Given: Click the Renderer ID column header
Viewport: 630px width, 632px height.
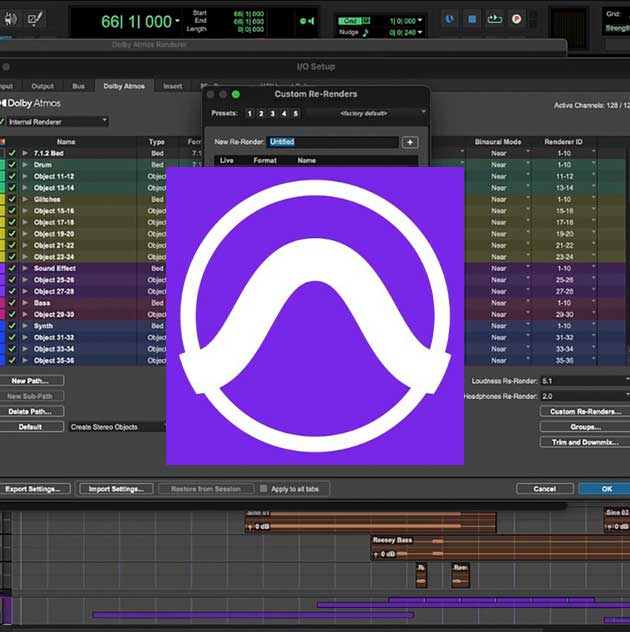Looking at the screenshot, I should tap(563, 142).
